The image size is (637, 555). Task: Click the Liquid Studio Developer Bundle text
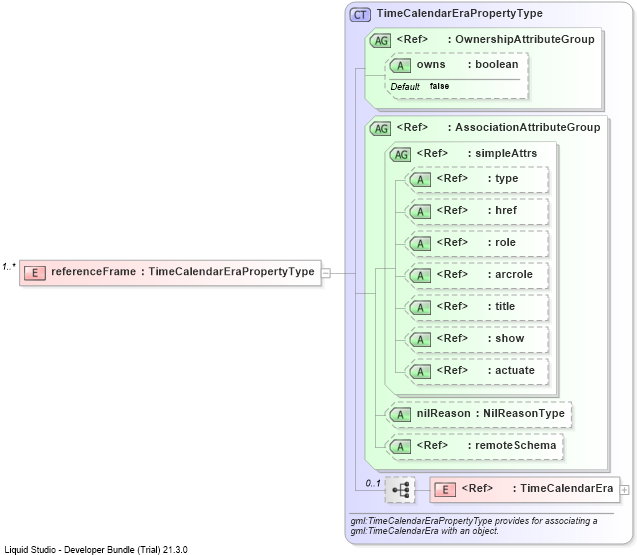click(96, 550)
